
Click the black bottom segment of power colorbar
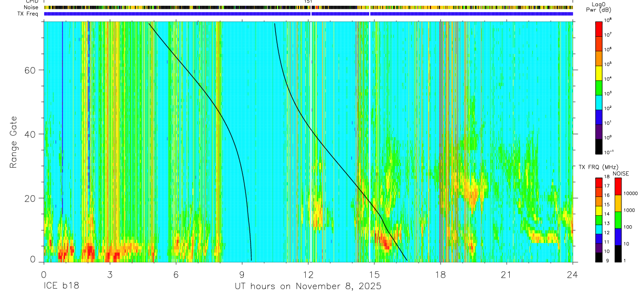[599, 146]
